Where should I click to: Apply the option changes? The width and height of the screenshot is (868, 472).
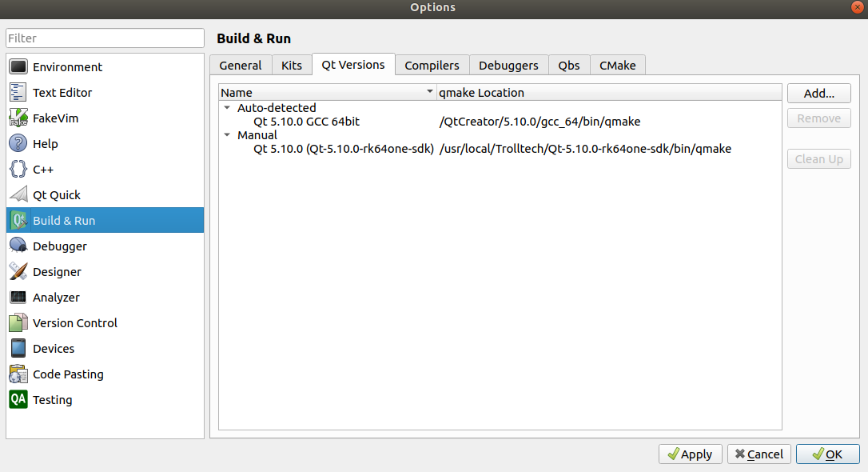click(690, 454)
